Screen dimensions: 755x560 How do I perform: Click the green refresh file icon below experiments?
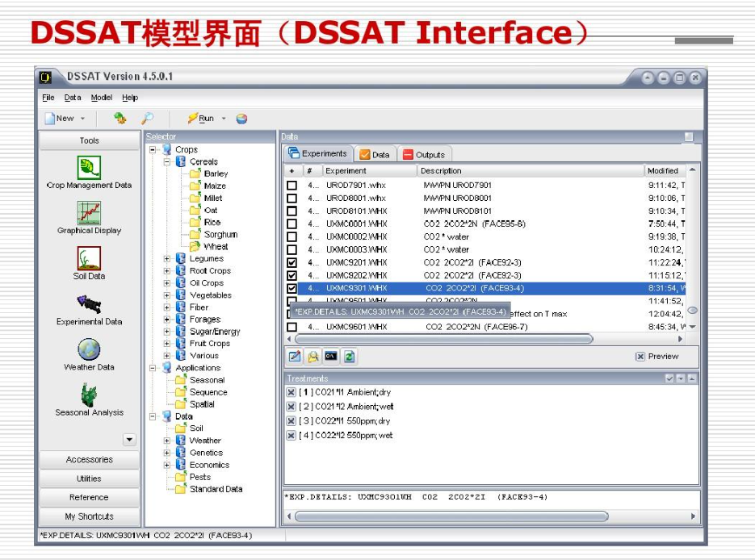[x=349, y=356]
